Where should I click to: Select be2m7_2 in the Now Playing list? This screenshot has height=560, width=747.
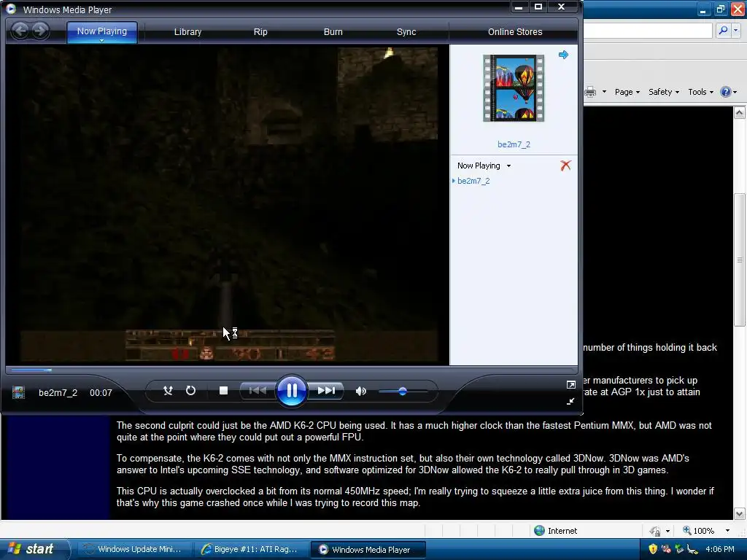(473, 181)
